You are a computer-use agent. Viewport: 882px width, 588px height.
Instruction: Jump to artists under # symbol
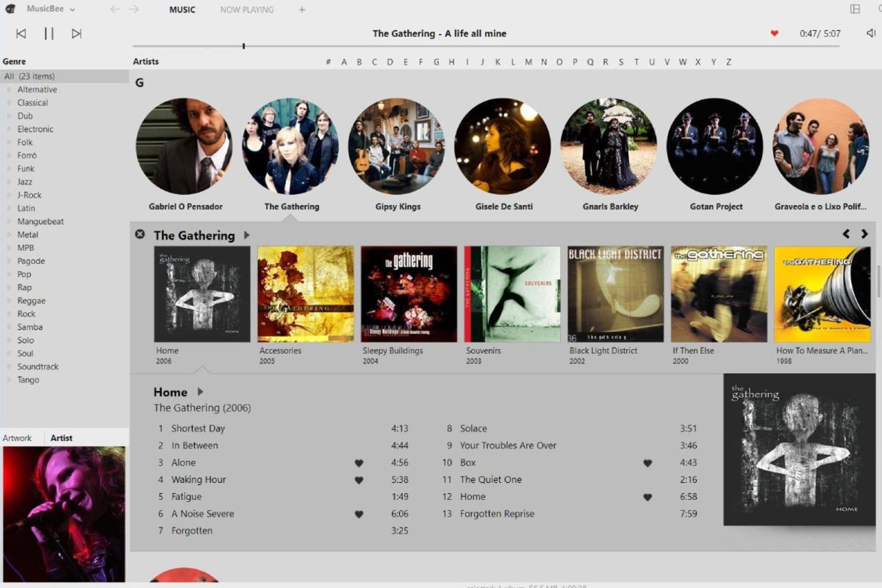pos(328,62)
